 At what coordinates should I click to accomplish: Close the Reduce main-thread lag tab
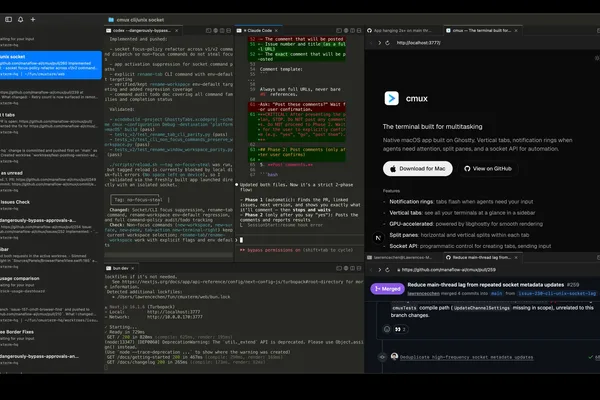click(x=516, y=258)
